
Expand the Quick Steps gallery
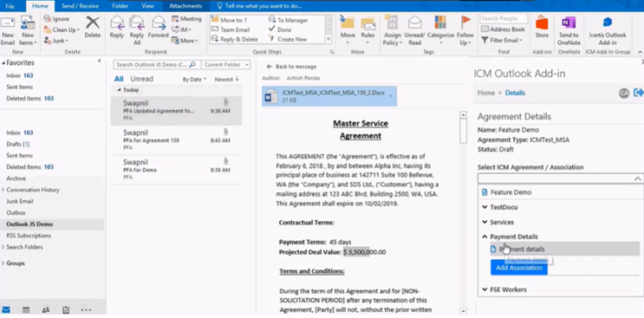[329, 39]
